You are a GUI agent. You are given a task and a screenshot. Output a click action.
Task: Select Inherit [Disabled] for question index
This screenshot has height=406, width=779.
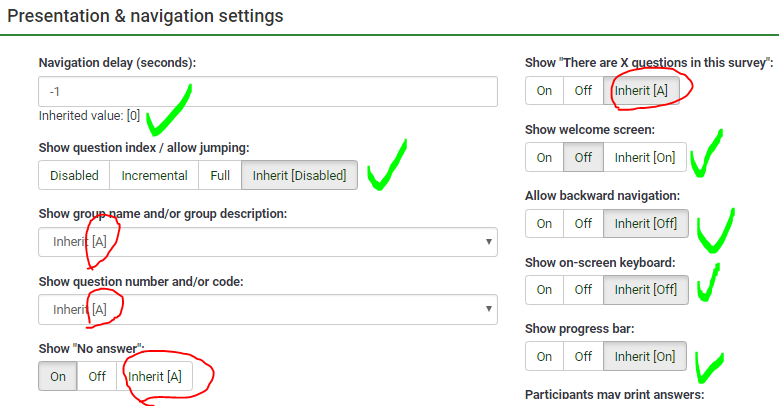tap(299, 175)
